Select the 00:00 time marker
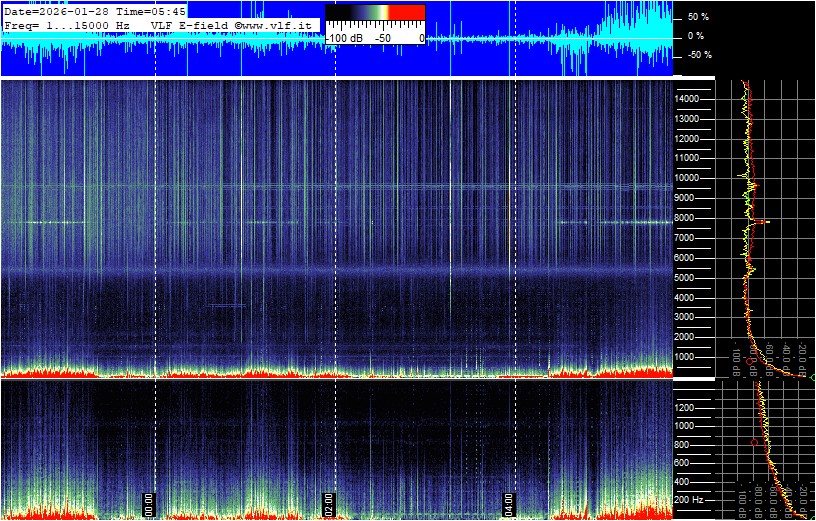The image size is (816, 521). tap(150, 503)
